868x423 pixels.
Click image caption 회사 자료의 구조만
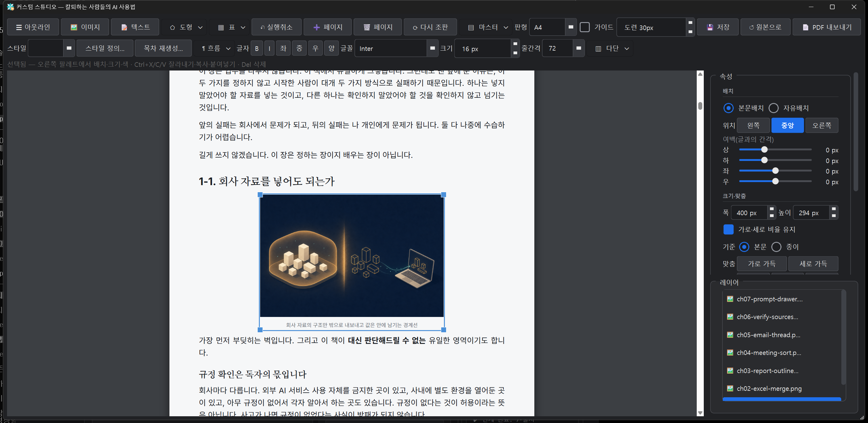[x=352, y=325]
